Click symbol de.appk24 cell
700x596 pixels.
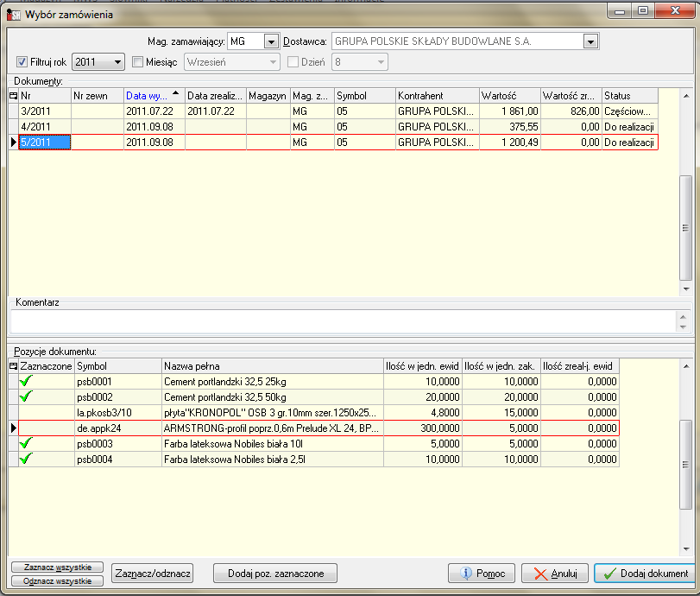118,428
